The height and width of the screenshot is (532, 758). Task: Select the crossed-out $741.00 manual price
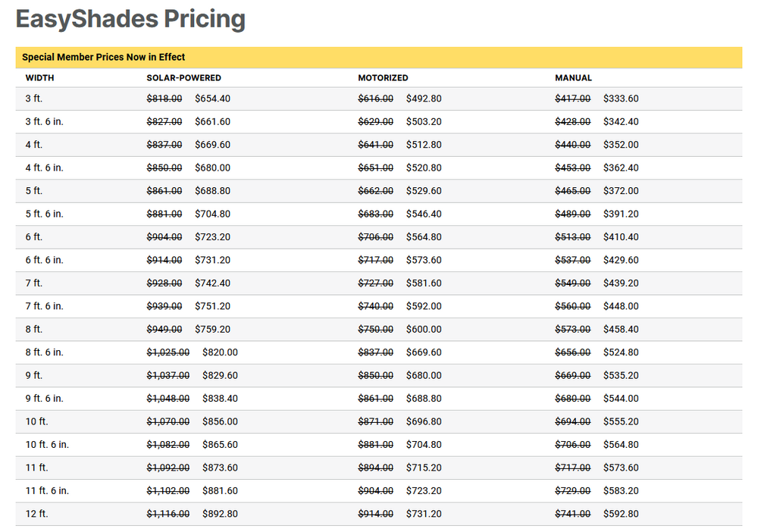(x=572, y=514)
